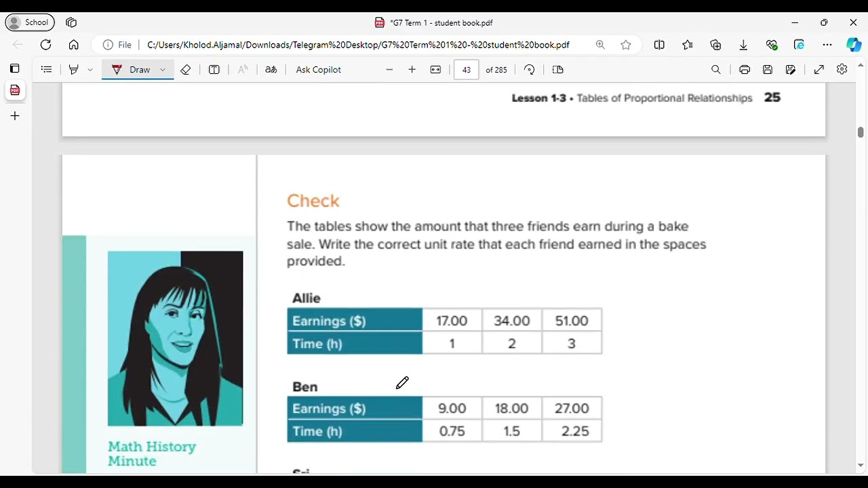Screen dimensions: 868x488
Task: Start Read aloud
Action: pyautogui.click(x=243, y=69)
